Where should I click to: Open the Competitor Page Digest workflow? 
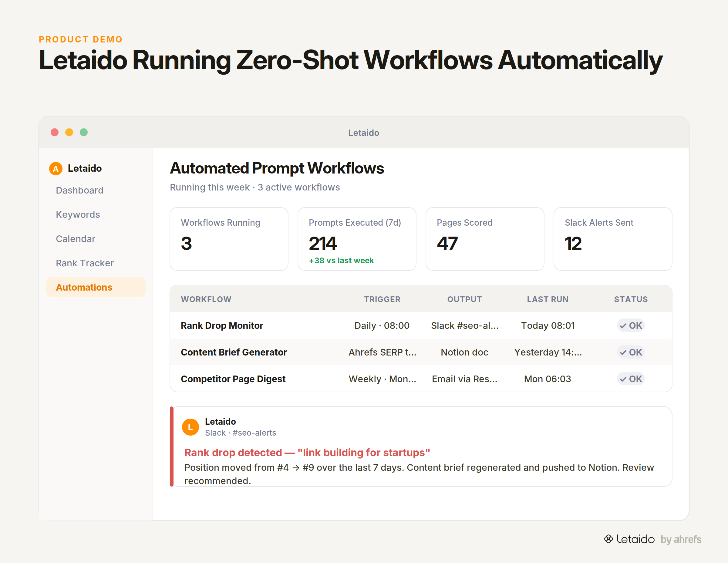[x=233, y=379]
